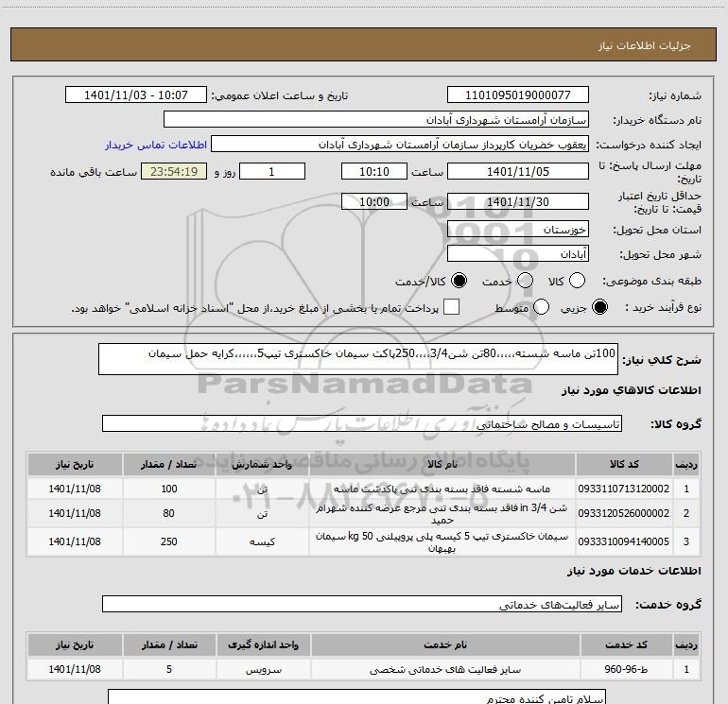728x704 pixels.
Task: Click the delivery city field آبادان
Action: point(518,254)
